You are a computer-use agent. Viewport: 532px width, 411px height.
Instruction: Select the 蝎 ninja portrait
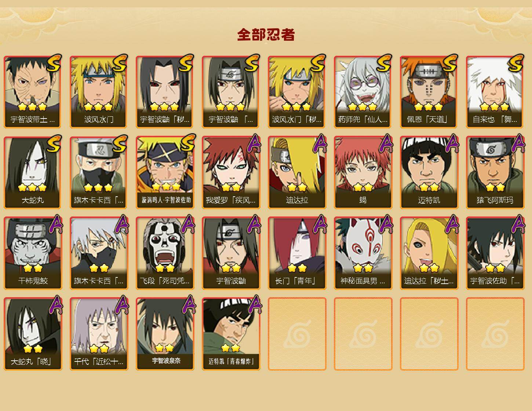tap(363, 172)
